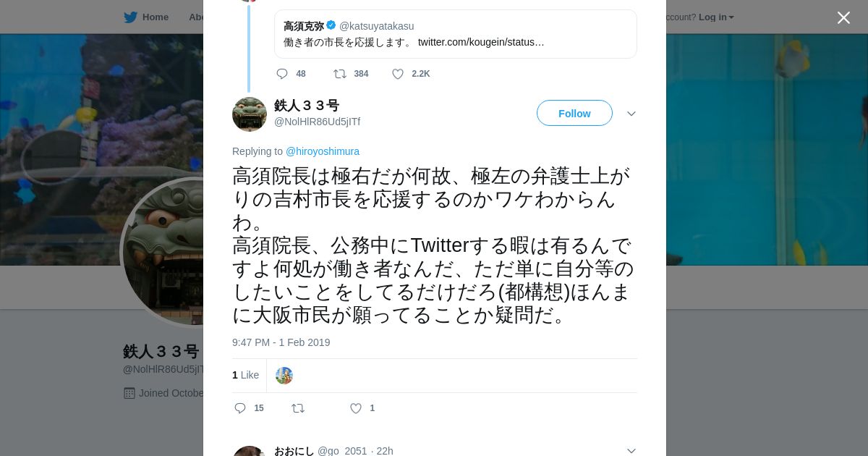
Task: Reply to the quoted tweet with 48 replies
Action: 282,74
